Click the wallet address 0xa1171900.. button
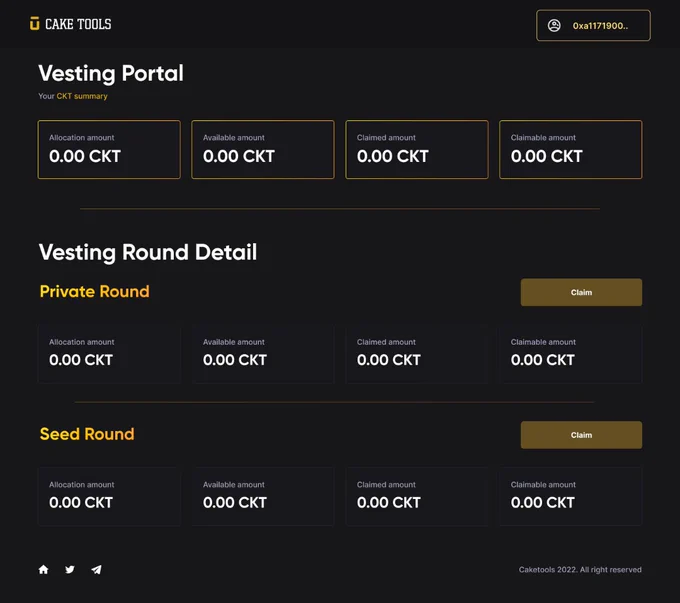680x603 pixels. (x=593, y=26)
